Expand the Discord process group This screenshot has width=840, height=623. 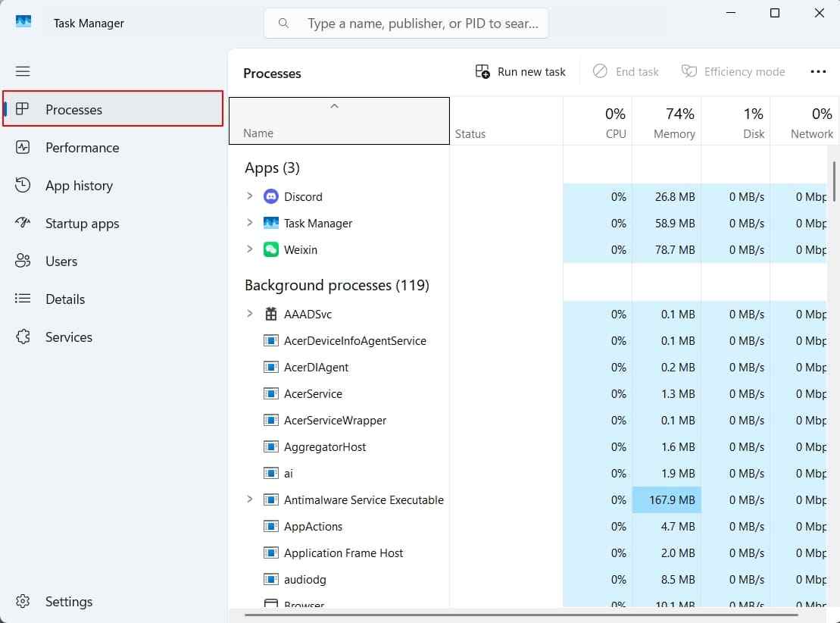(250, 196)
